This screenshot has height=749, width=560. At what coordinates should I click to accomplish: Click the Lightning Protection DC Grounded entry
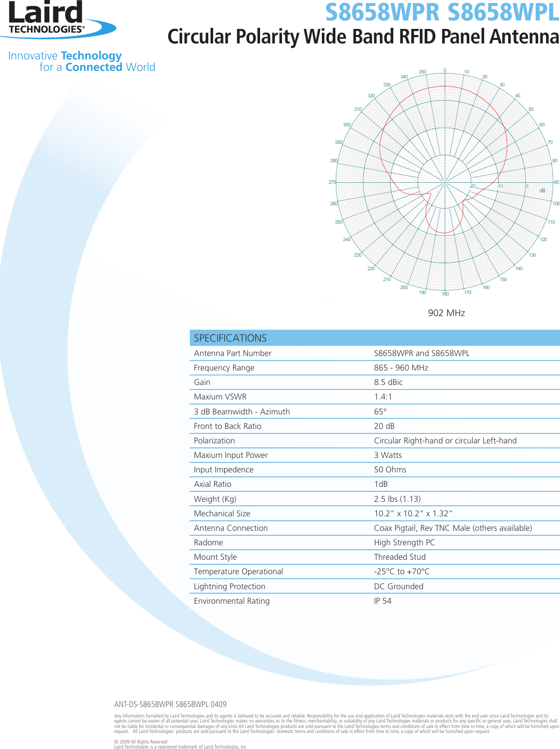pyautogui.click(x=398, y=586)
